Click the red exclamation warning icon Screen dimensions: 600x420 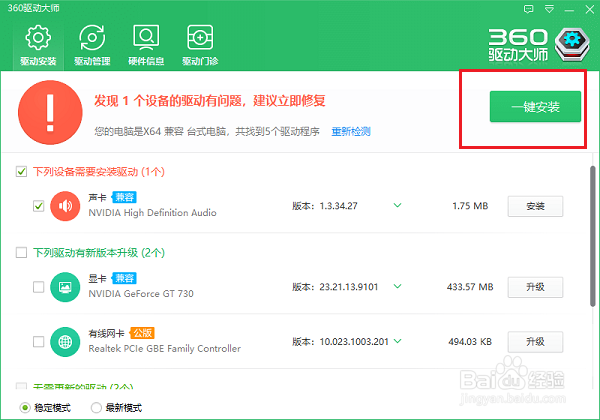pos(50,112)
